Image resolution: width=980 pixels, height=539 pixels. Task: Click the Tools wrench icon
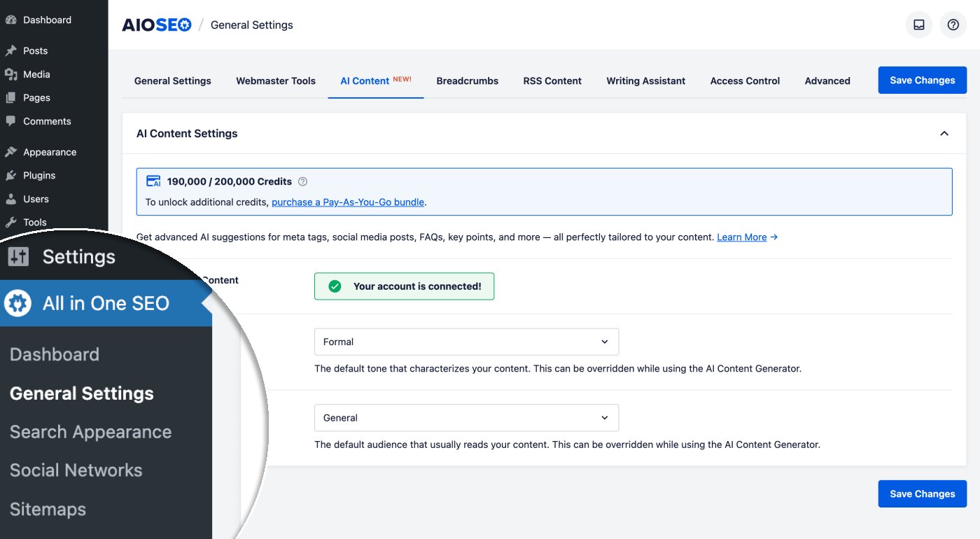pos(10,223)
